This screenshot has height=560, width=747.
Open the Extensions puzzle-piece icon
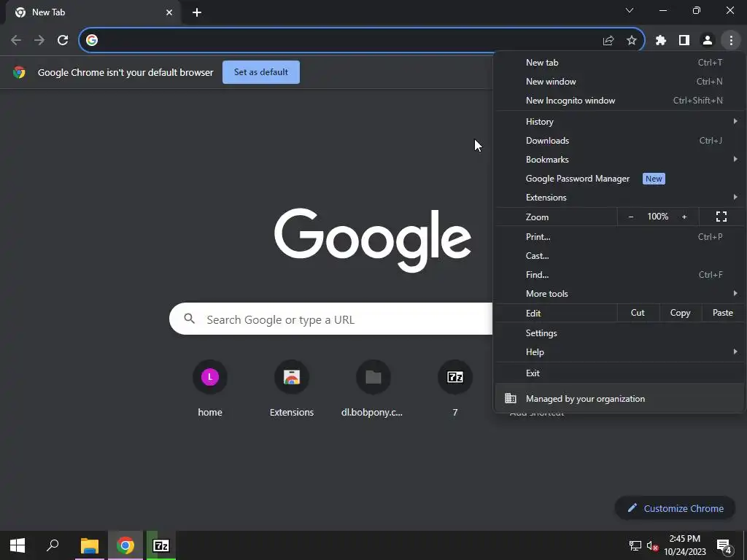coord(661,41)
